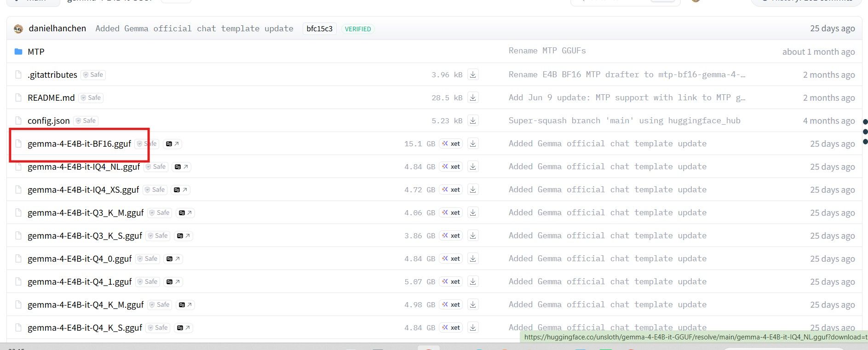The image size is (868, 350).
Task: Open the gemma-4-E4B-it-Q3_K_M.gguf file name
Action: tap(86, 212)
